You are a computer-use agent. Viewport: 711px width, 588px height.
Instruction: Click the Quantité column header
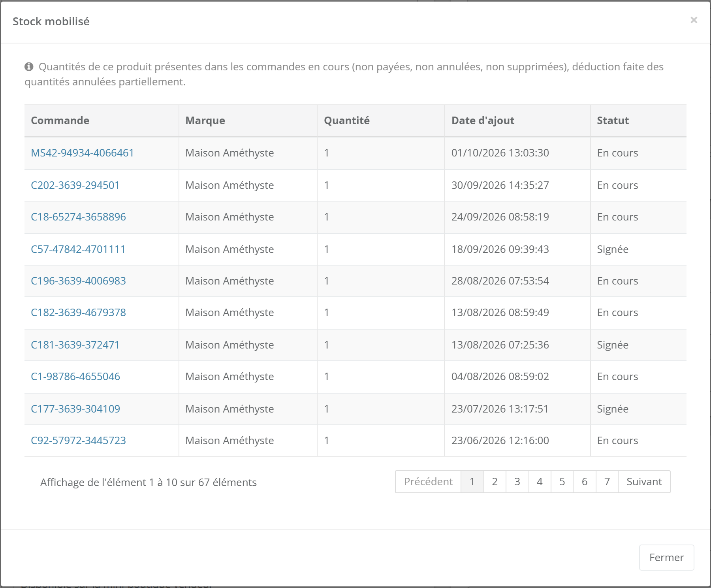point(381,121)
